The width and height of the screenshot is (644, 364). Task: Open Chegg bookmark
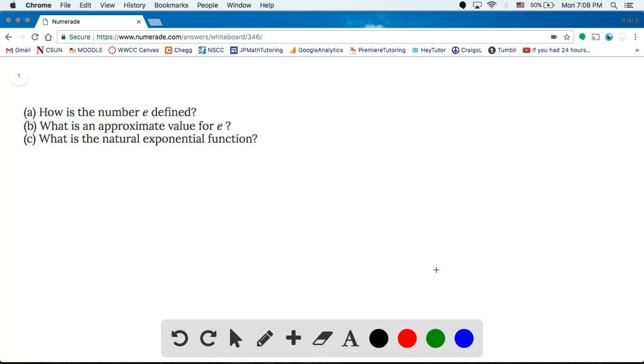pyautogui.click(x=178, y=50)
